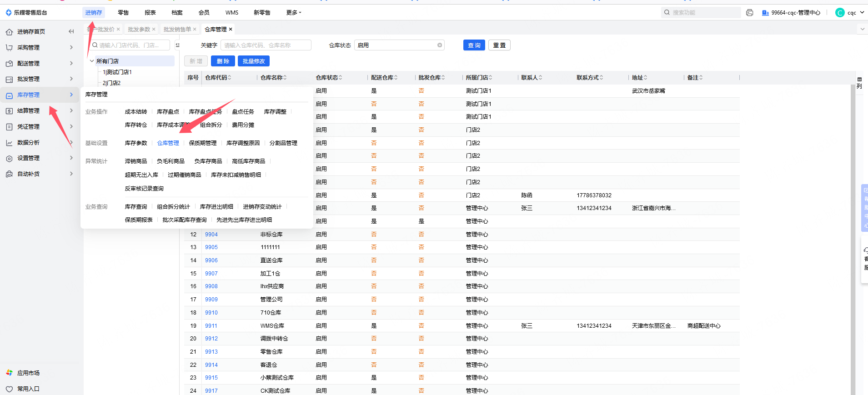Open the 零售 top menu
868x395 pixels.
point(123,13)
